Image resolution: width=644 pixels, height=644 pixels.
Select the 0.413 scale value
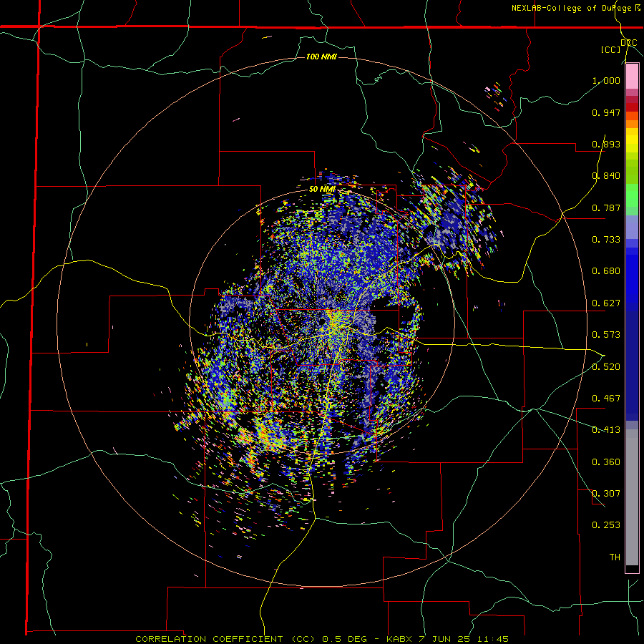[606, 430]
